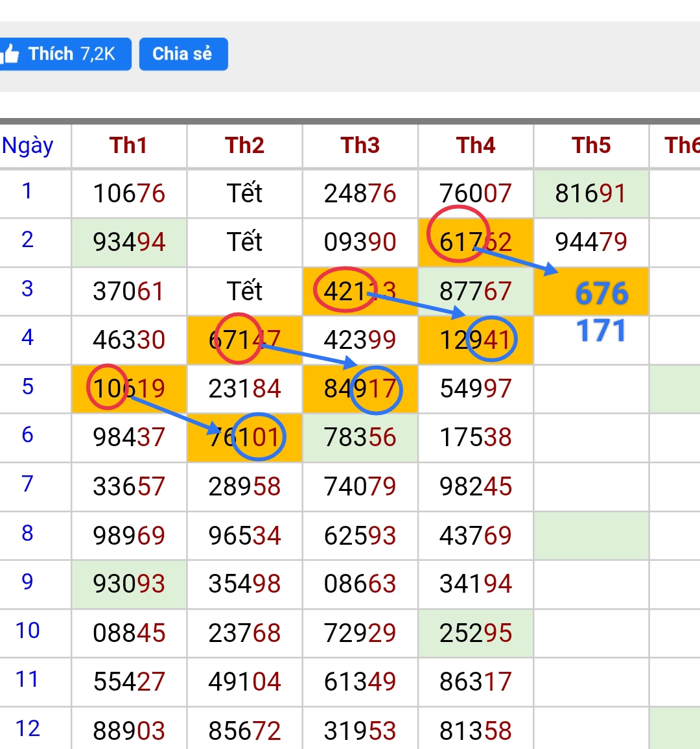This screenshot has width=700, height=749.
Task: Click orange cell 76101 with blue circle
Action: pyautogui.click(x=244, y=437)
